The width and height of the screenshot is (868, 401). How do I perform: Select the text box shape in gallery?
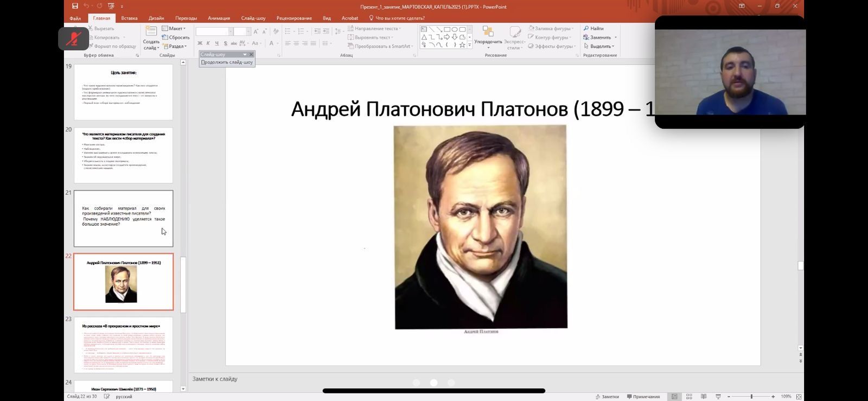424,29
